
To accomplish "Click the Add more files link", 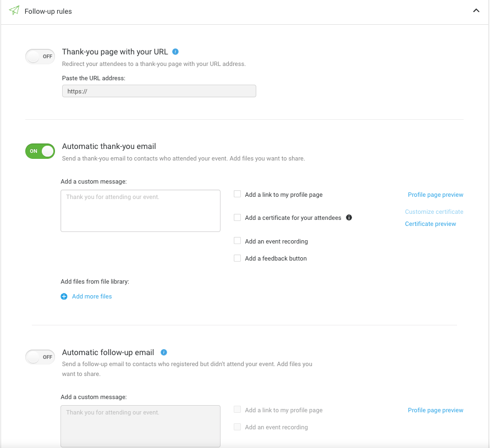I will (x=92, y=296).
